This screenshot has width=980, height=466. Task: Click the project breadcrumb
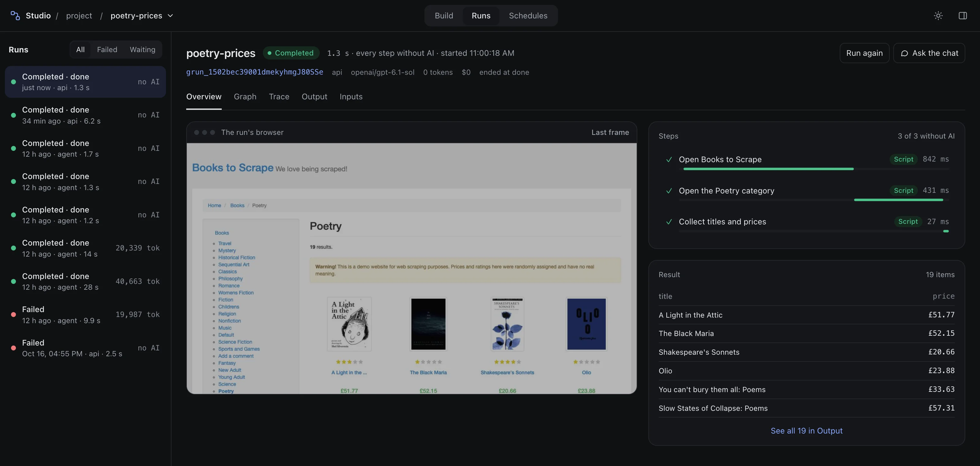point(79,16)
